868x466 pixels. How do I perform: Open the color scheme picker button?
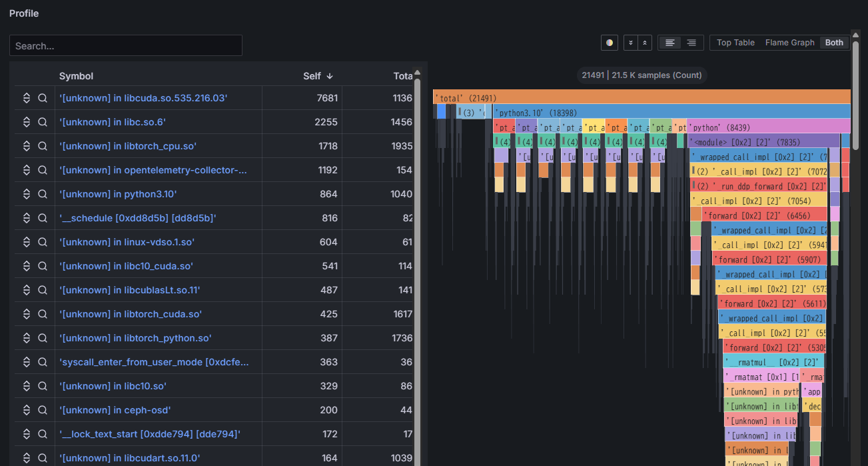609,43
